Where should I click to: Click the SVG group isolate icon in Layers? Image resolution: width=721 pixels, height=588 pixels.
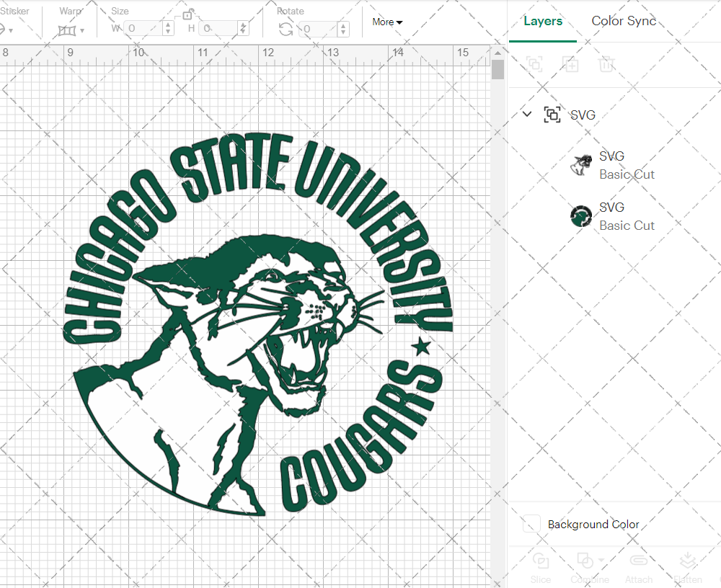(x=552, y=114)
